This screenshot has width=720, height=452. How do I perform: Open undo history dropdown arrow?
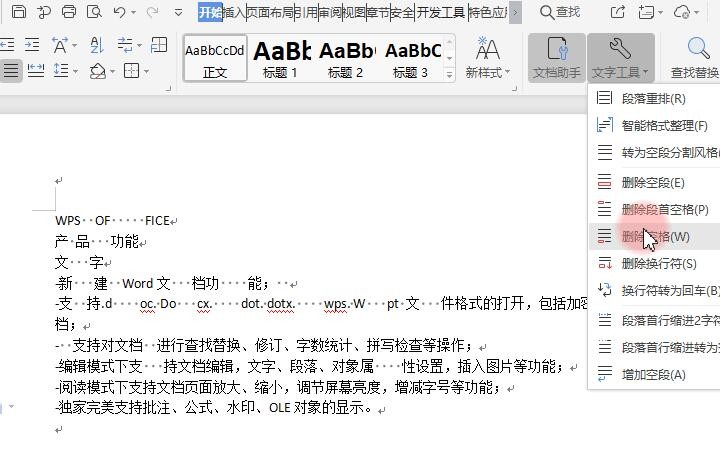click(134, 12)
